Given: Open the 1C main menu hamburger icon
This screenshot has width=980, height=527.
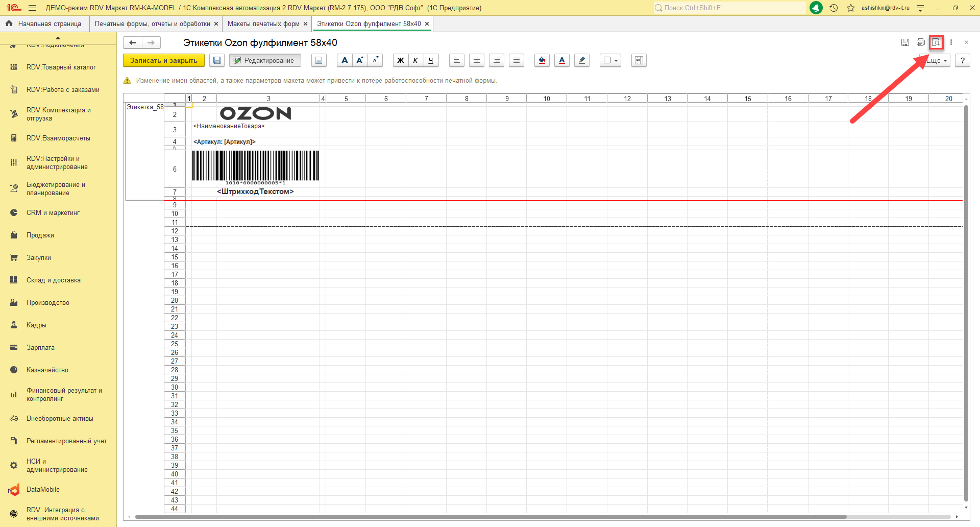Looking at the screenshot, I should [32, 8].
